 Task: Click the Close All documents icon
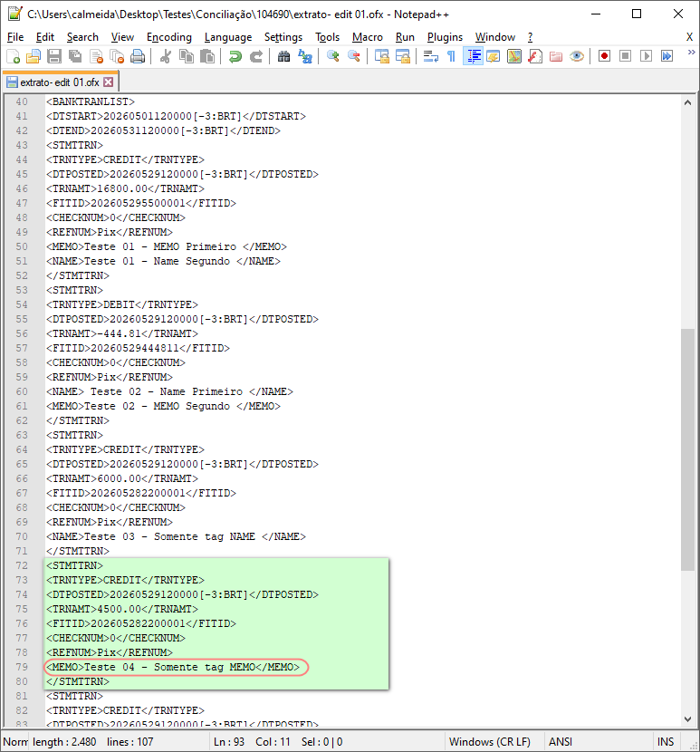tap(117, 56)
